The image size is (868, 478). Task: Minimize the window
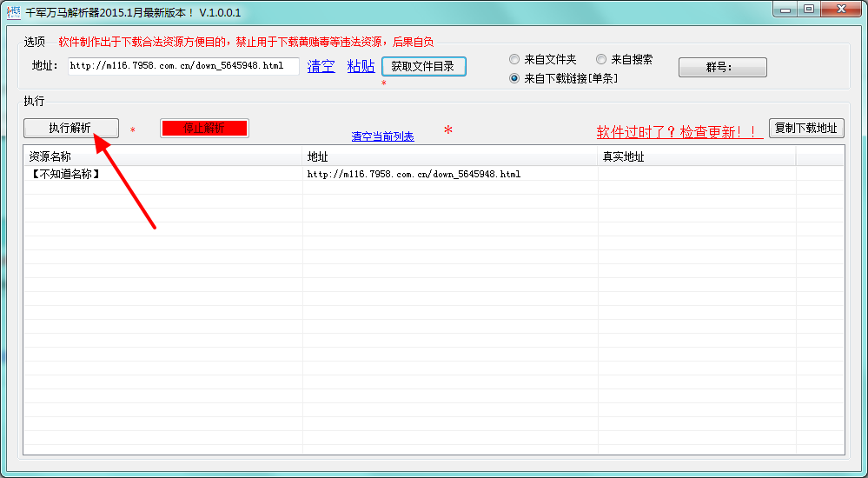[x=785, y=10]
